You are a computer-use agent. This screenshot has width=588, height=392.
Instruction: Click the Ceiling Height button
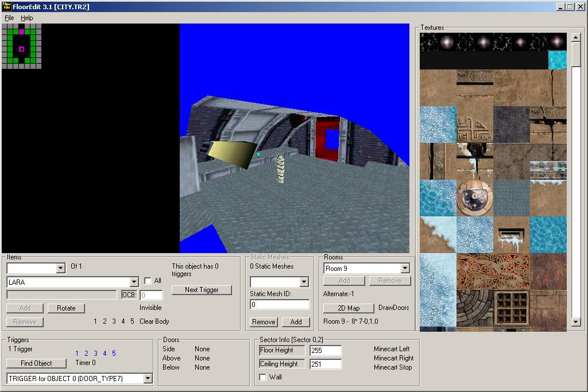(x=281, y=364)
